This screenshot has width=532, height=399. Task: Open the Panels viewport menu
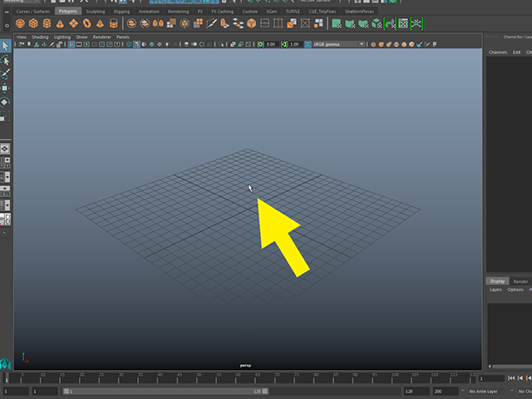click(x=122, y=37)
